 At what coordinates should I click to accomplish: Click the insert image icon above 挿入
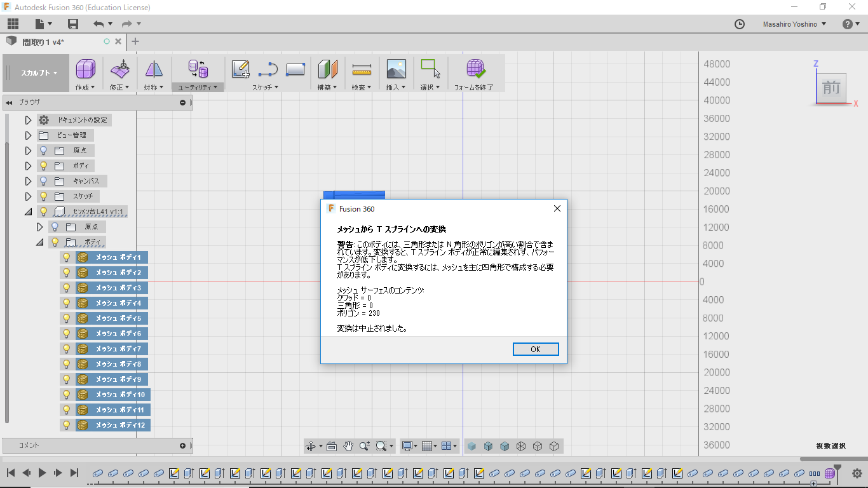[x=396, y=69]
